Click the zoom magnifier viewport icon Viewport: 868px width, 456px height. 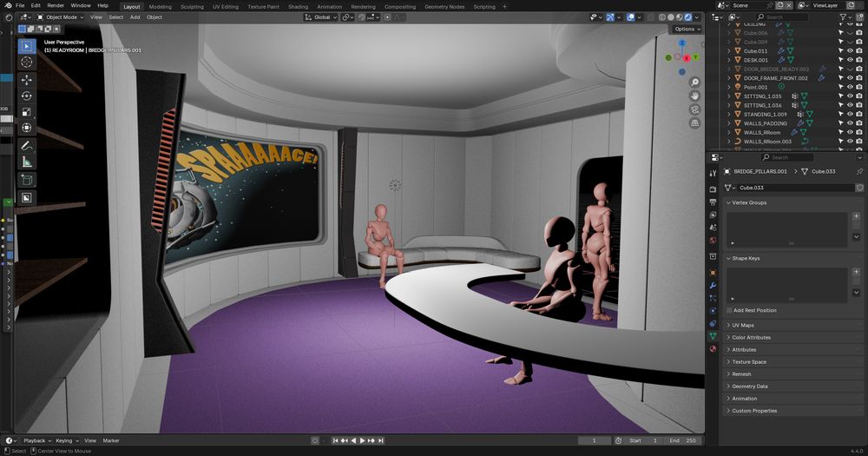point(694,82)
